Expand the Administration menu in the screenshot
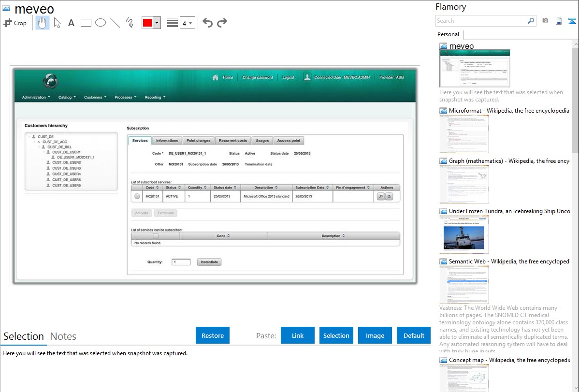The height and width of the screenshot is (392, 579). click(x=36, y=97)
